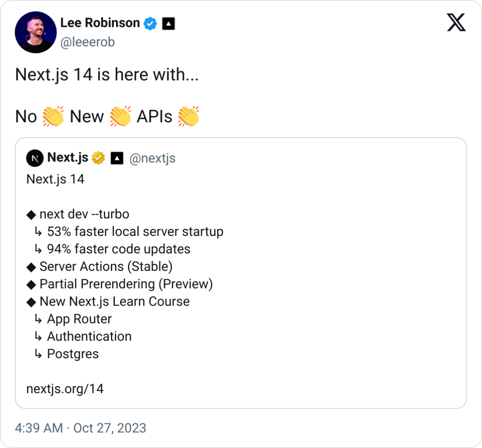Click the X logo icon
This screenshot has width=482, height=448.
[x=456, y=22]
